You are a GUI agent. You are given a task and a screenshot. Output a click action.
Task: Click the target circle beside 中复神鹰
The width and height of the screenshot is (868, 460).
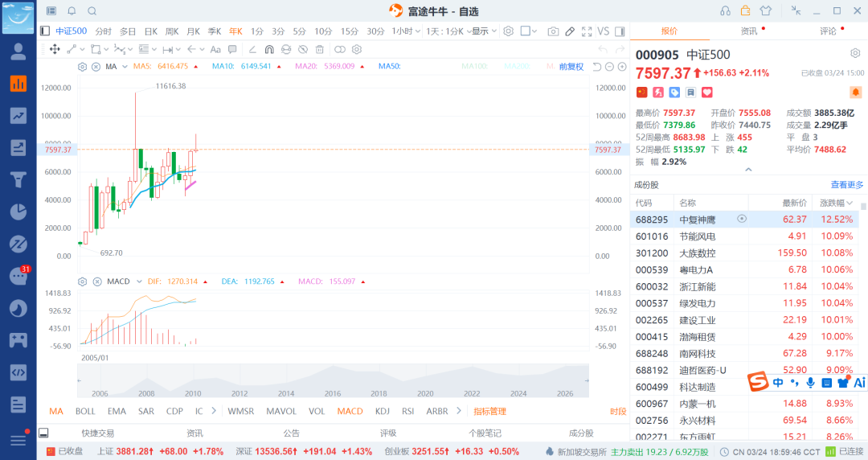742,219
